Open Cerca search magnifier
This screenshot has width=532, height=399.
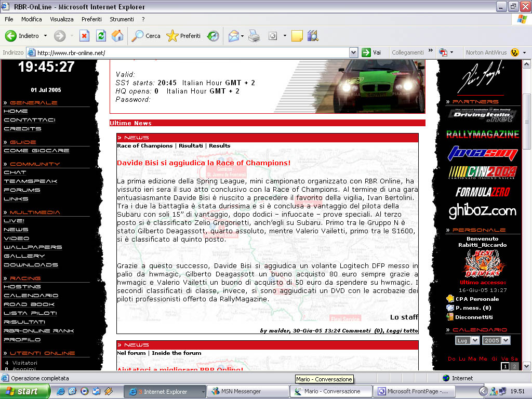137,36
